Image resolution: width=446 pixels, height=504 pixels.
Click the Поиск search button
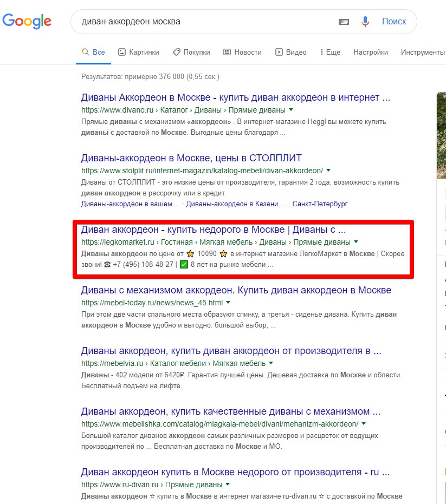tap(394, 21)
